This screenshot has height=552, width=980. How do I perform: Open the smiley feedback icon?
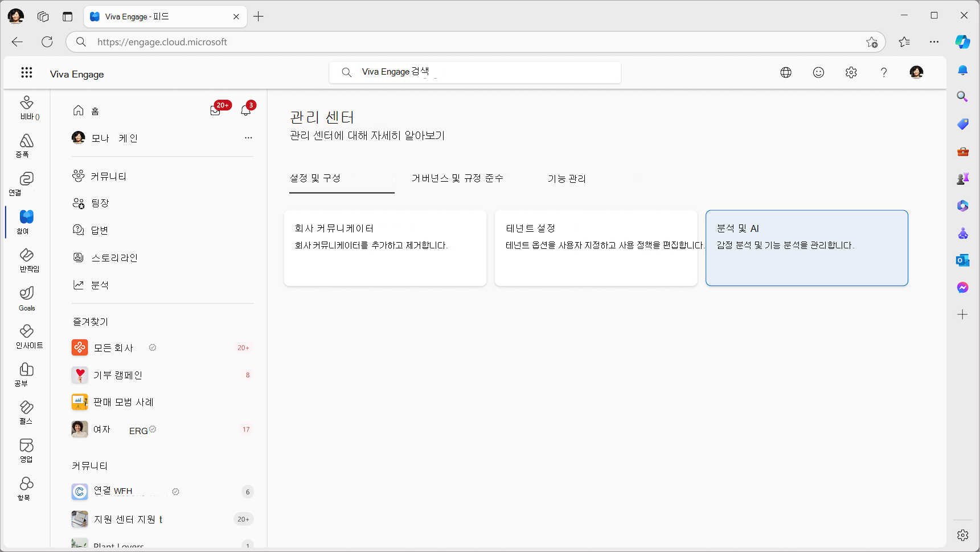click(818, 72)
